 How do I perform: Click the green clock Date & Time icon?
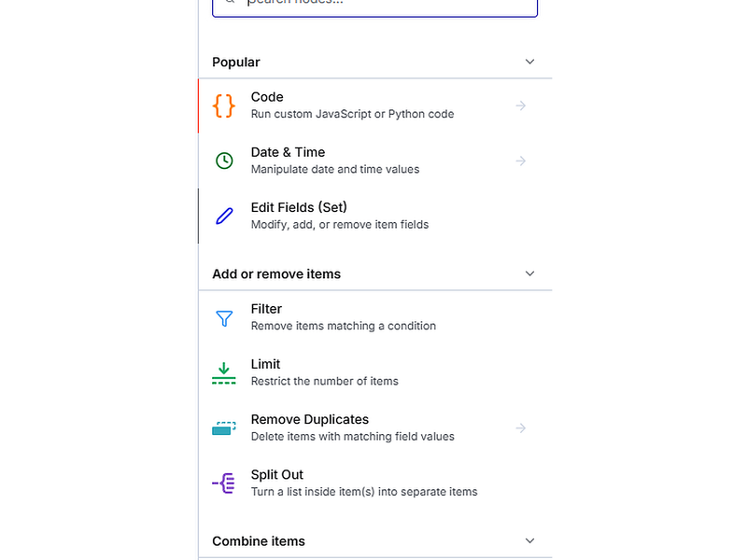[x=224, y=161]
